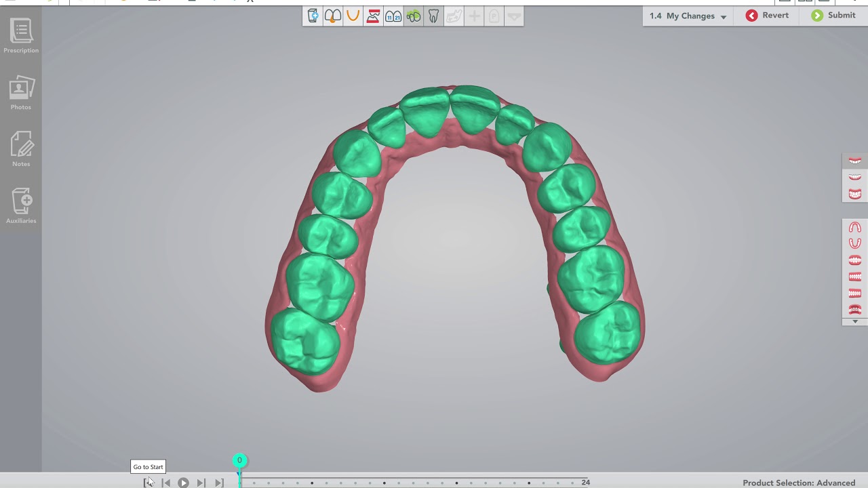
Task: Open the Auxiliaries panel
Action: 21,206
